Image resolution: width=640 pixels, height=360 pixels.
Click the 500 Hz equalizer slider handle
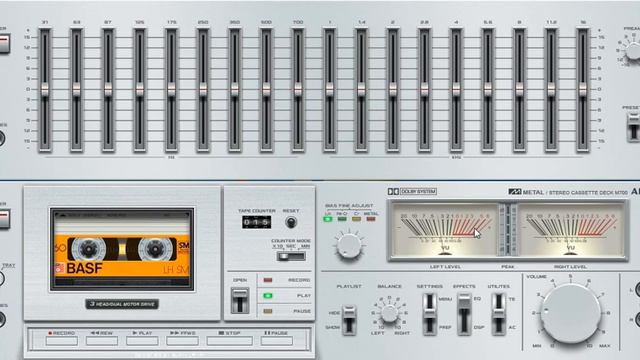coord(266,89)
